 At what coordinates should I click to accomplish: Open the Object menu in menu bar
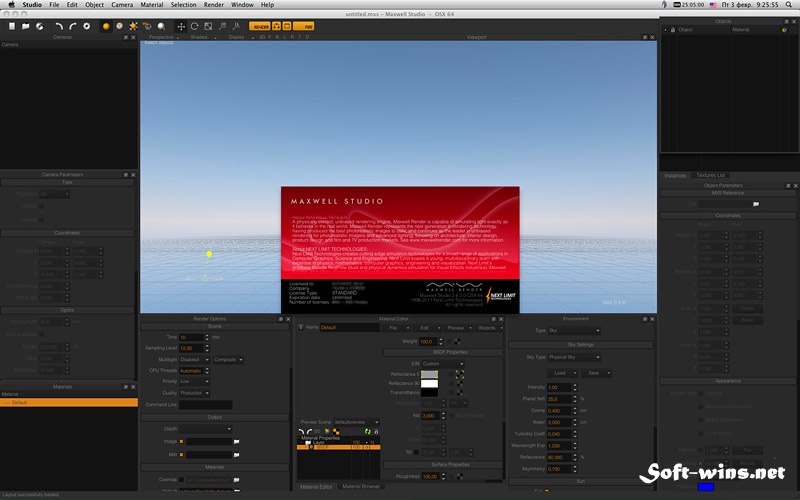[94, 5]
